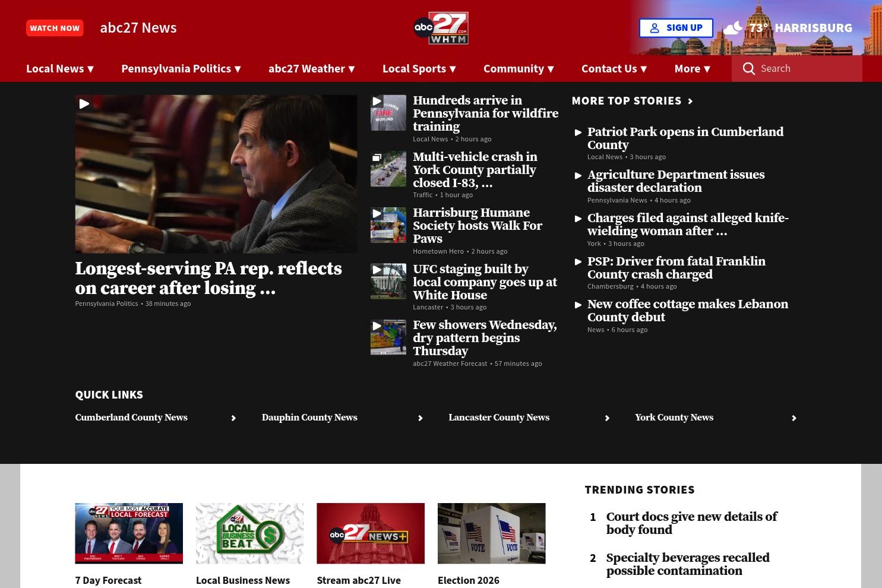
Task: Open Hundreds arrive for wildfire training headline
Action: 485,114
